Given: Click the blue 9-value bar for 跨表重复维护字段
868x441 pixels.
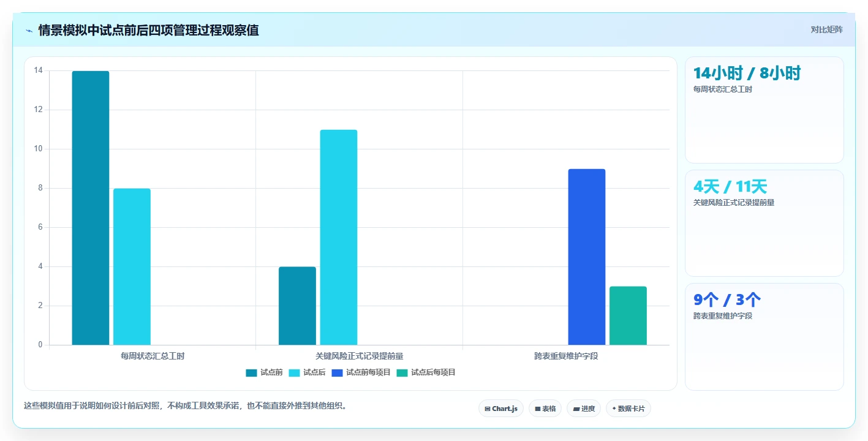Looking at the screenshot, I should pyautogui.click(x=587, y=257).
